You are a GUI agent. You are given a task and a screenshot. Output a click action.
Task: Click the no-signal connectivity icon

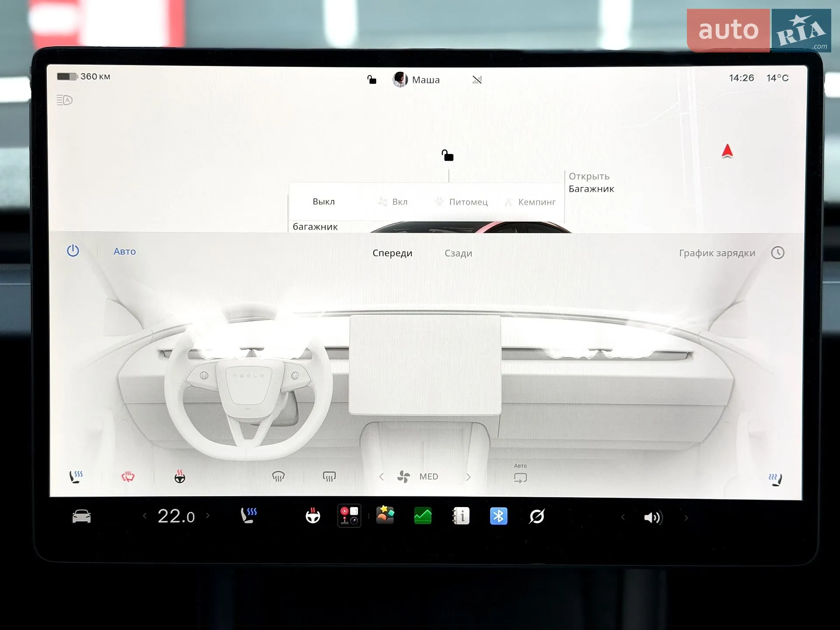[477, 80]
